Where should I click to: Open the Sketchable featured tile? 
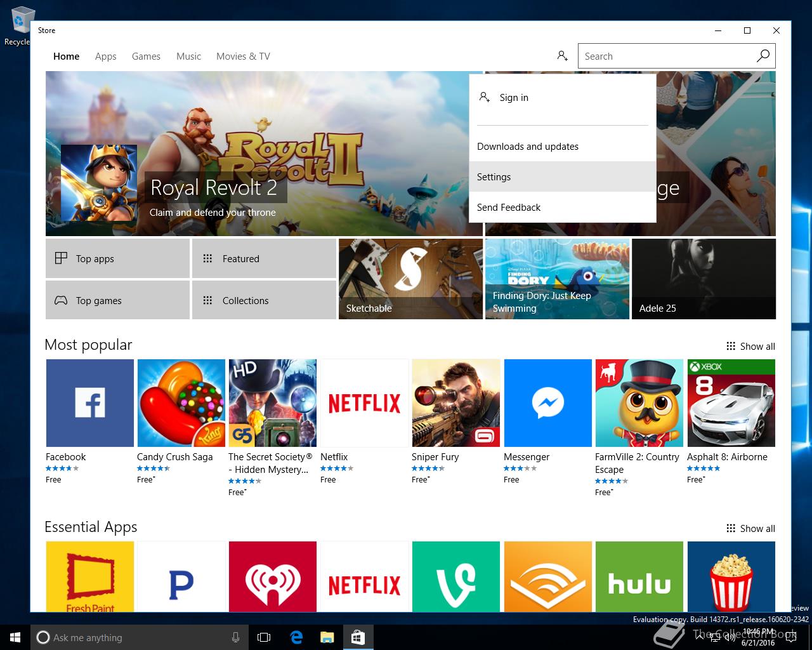click(410, 279)
